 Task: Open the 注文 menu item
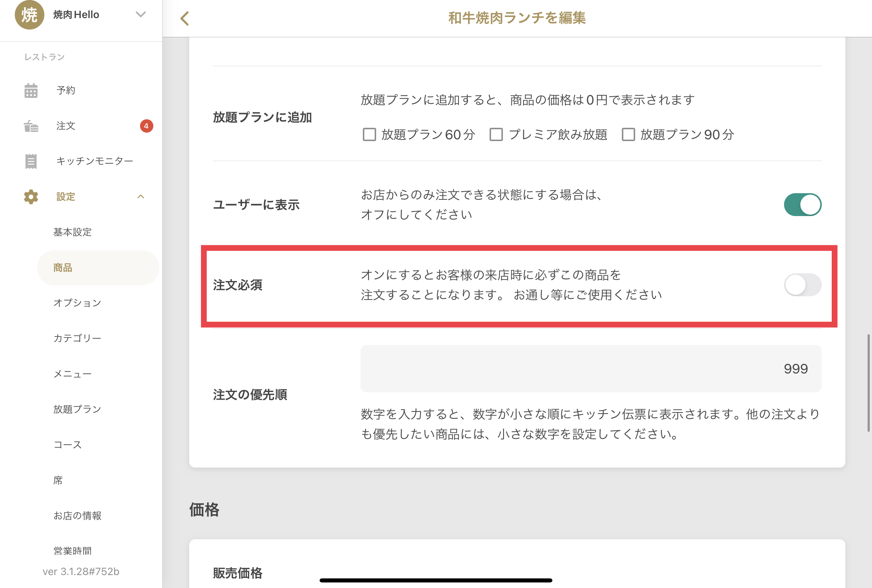tap(66, 126)
